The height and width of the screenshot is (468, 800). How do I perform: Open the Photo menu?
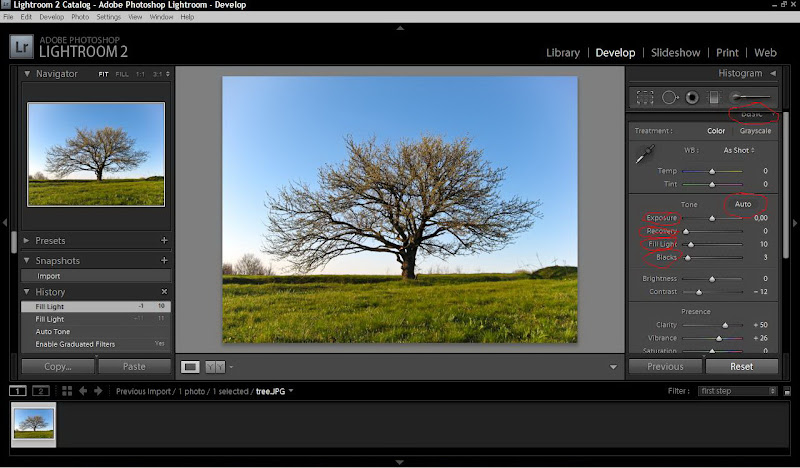(80, 17)
